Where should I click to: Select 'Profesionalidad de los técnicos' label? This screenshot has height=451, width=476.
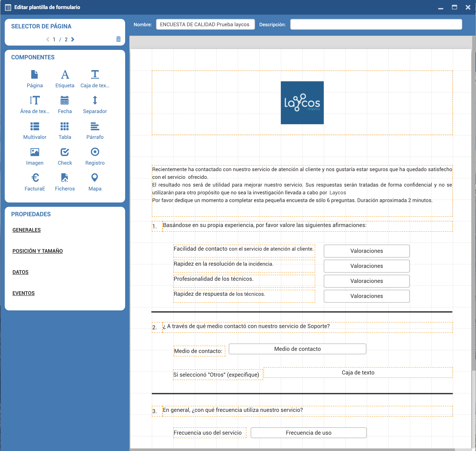pyautogui.click(x=244, y=281)
